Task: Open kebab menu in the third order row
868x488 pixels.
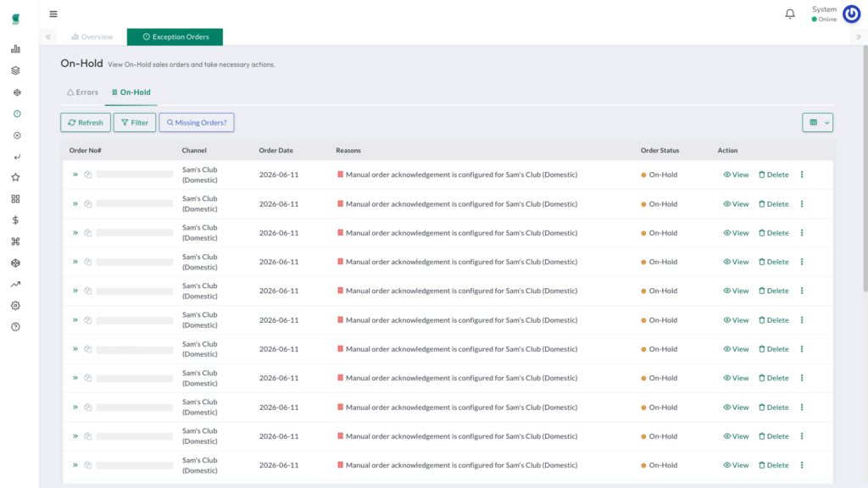Action: click(x=802, y=233)
